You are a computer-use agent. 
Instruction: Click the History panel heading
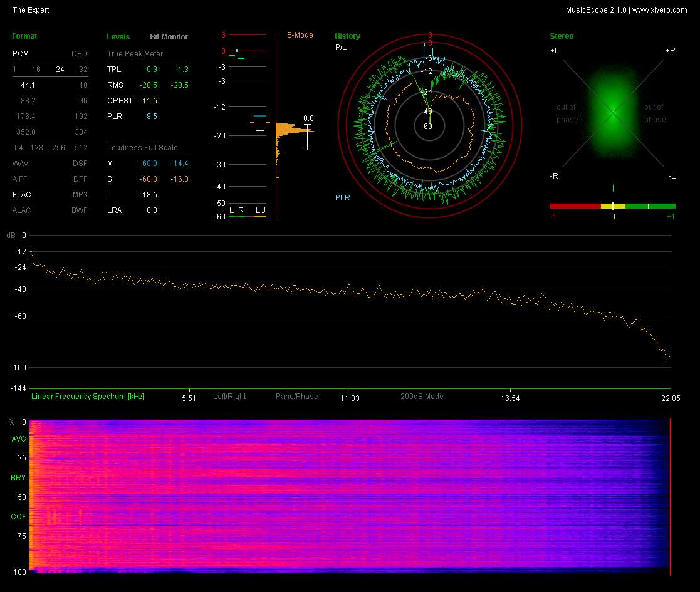coord(347,36)
